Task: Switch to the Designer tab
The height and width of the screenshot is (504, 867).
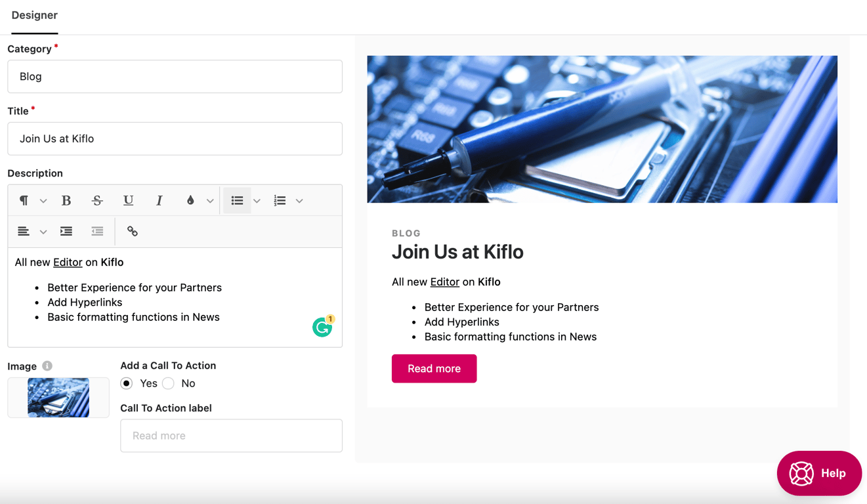Action: [35, 15]
